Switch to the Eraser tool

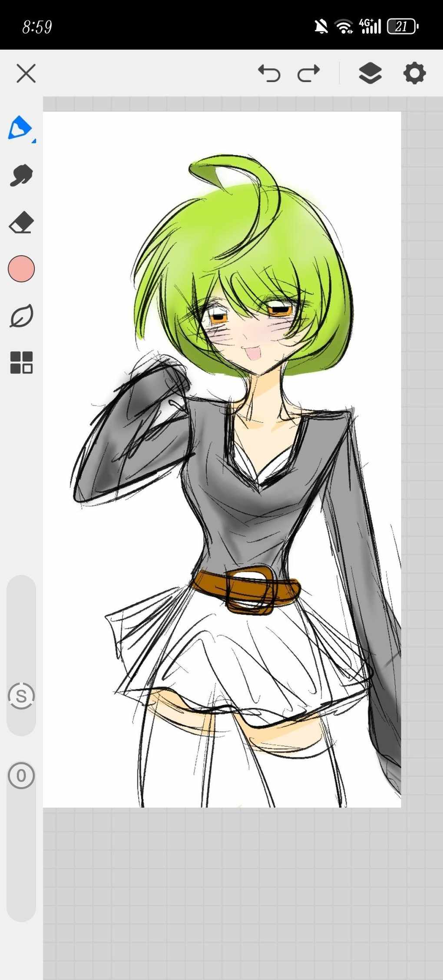[x=21, y=223]
